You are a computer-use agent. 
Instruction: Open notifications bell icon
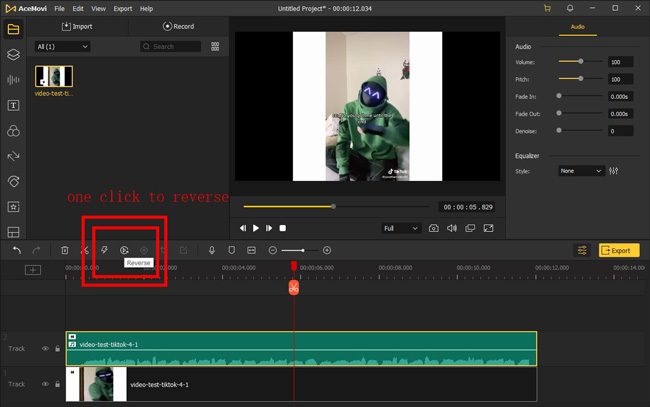pyautogui.click(x=570, y=8)
